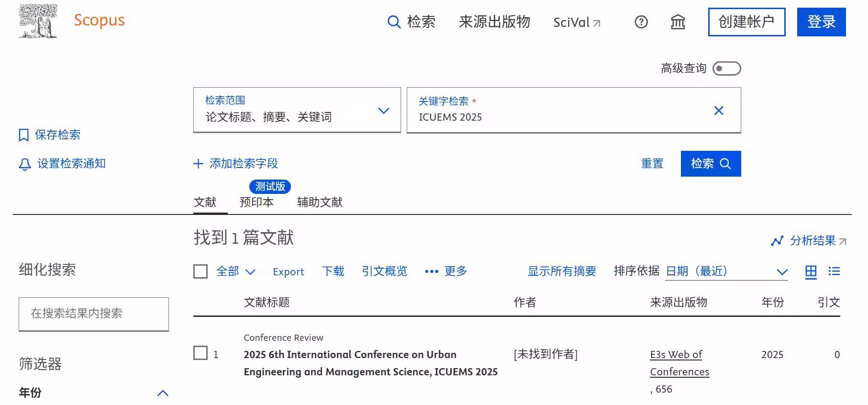Switch to the secondary documents tab
Image resolution: width=868 pixels, height=405 pixels.
coord(320,202)
